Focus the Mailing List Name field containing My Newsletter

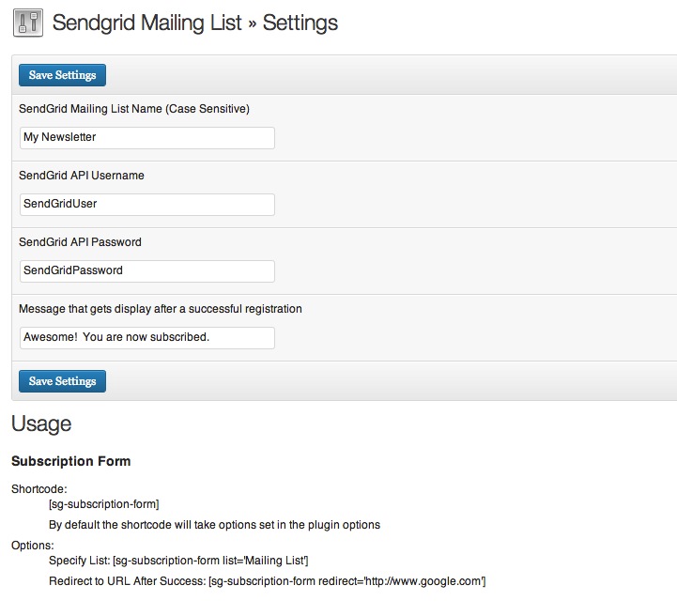click(x=147, y=138)
